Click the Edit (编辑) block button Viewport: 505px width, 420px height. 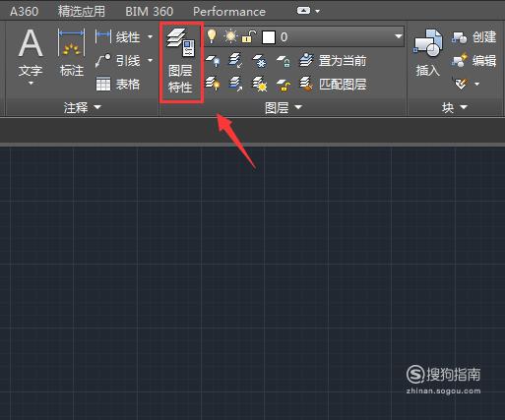point(473,61)
